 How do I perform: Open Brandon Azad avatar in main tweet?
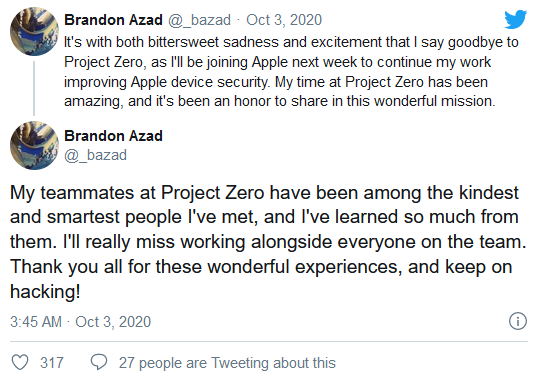pos(34,145)
